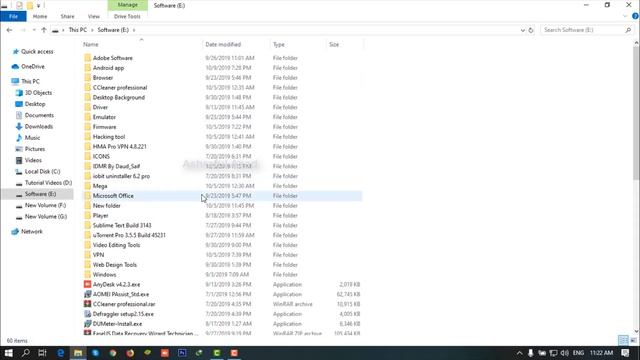The width and height of the screenshot is (640, 360).
Task: Open Photoshop from the taskbar
Action: point(182,353)
